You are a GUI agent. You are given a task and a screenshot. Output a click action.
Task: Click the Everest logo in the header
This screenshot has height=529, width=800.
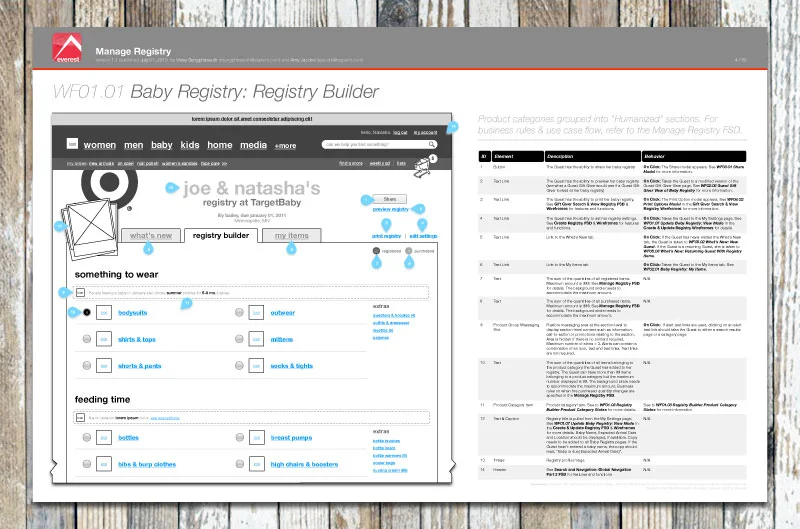67,48
